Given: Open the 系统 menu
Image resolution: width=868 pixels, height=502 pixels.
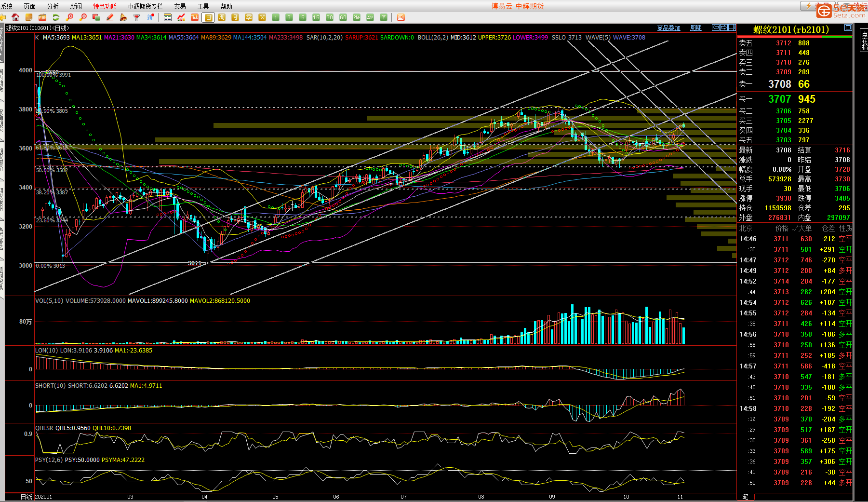Looking at the screenshot, I should coord(7,6).
